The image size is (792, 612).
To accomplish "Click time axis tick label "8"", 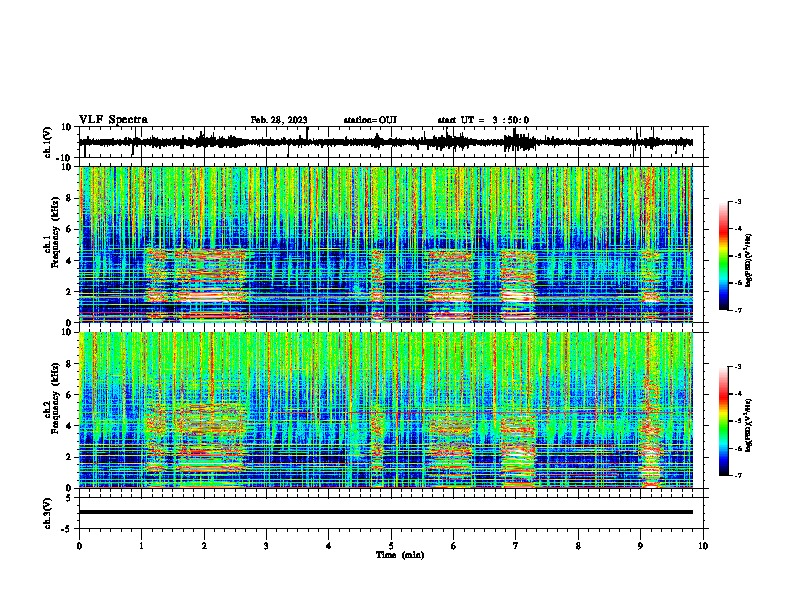I will click(x=578, y=546).
